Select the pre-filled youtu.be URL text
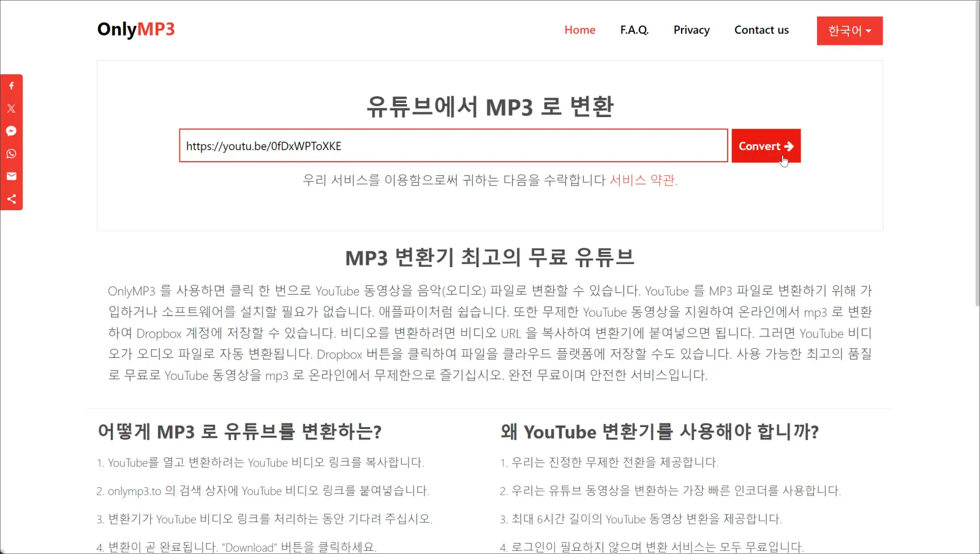The width and height of the screenshot is (980, 554). (264, 146)
